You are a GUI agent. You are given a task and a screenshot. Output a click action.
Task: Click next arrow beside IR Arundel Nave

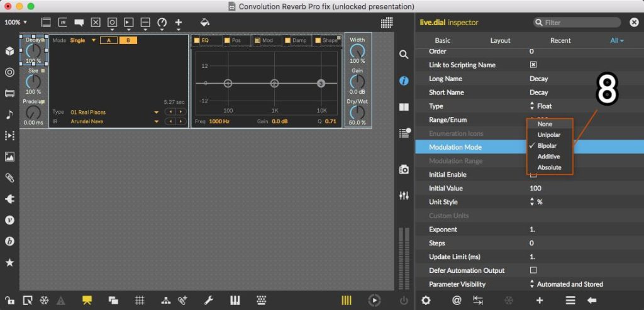click(x=180, y=121)
